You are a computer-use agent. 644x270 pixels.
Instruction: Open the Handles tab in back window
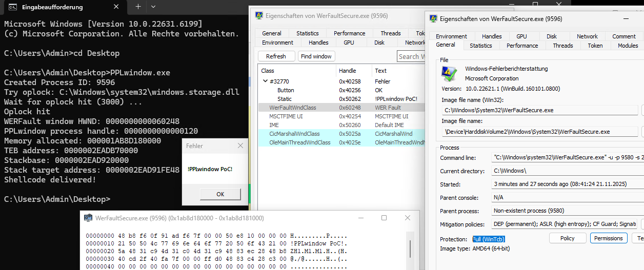click(318, 43)
